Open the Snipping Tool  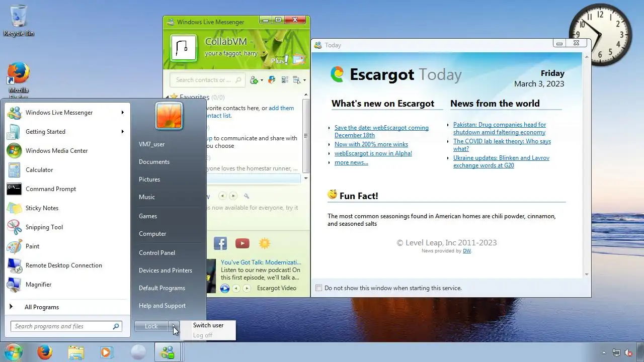(67, 227)
